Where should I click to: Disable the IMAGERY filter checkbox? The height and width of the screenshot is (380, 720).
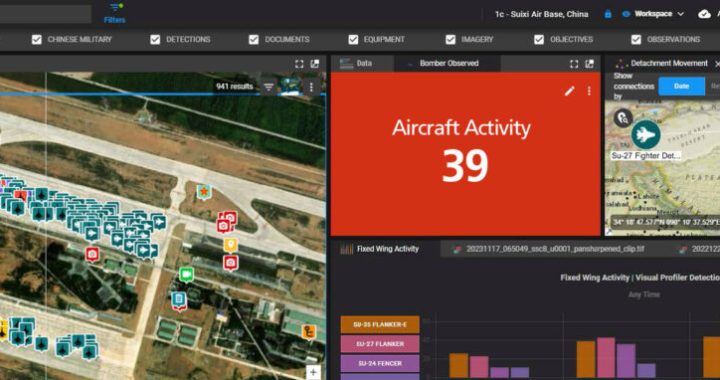click(x=450, y=39)
